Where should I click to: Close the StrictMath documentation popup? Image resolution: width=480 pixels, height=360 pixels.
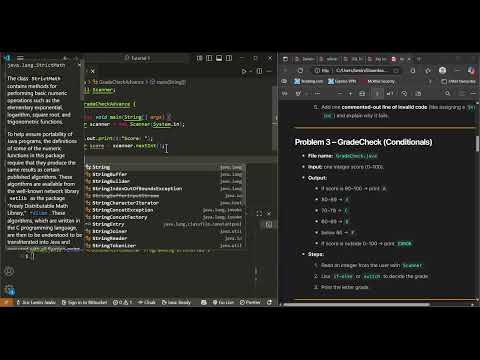(79, 65)
